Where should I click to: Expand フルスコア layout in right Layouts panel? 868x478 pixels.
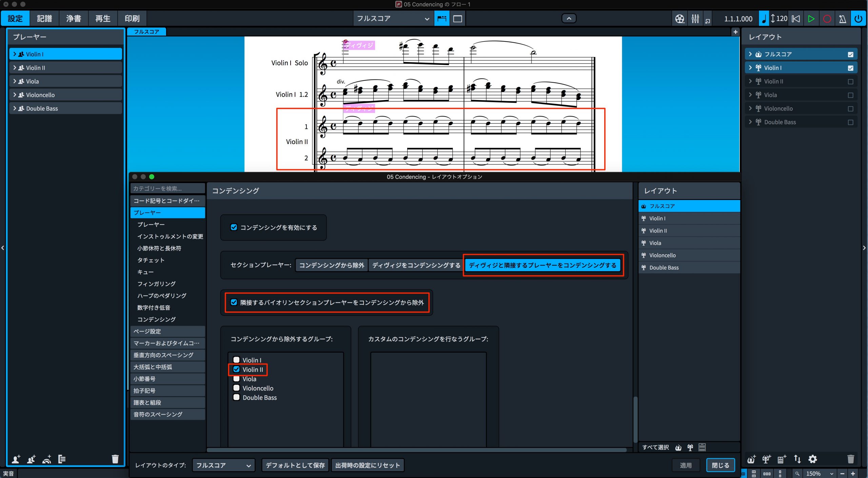750,54
